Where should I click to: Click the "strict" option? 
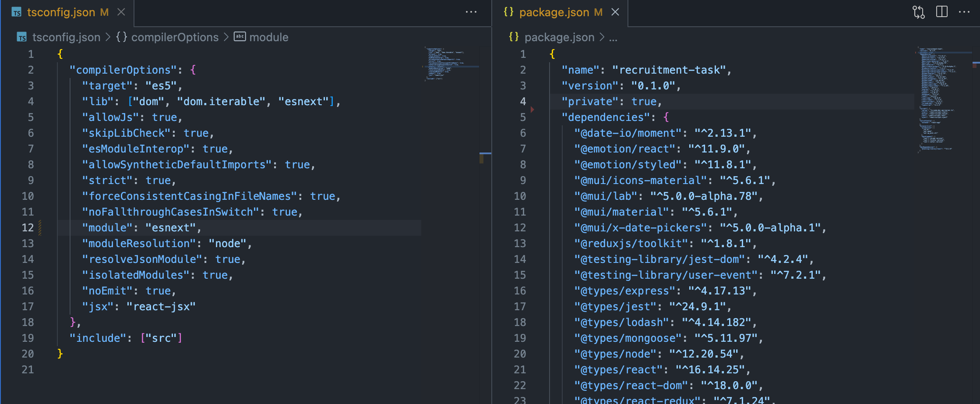click(107, 181)
